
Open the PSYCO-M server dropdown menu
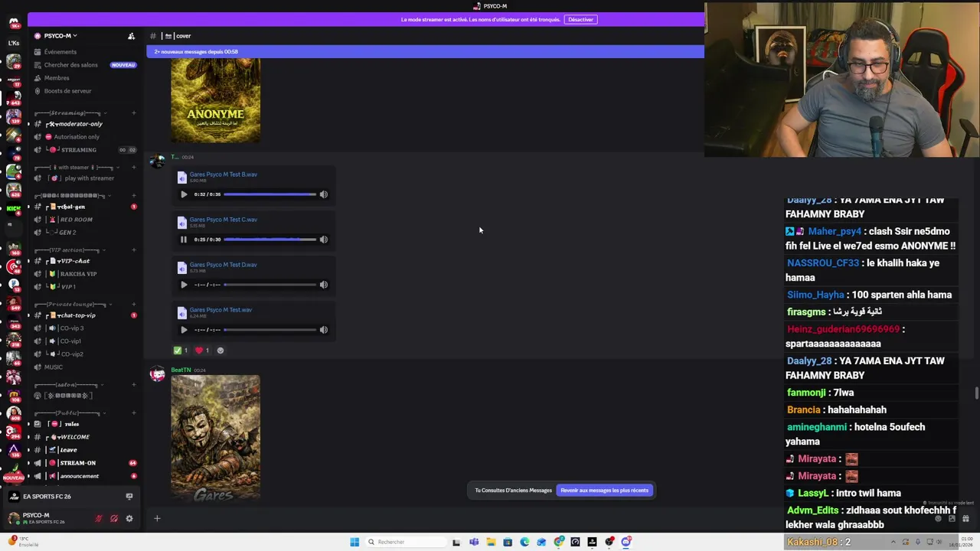point(60,36)
